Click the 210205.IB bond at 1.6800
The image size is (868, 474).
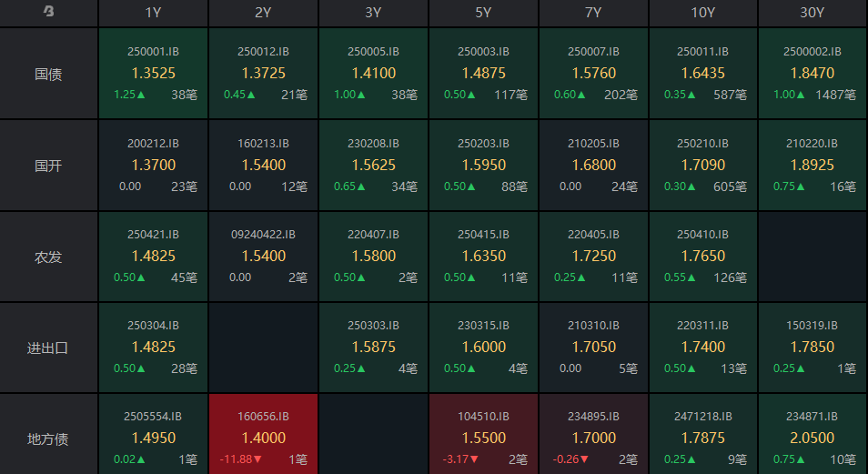tap(593, 165)
